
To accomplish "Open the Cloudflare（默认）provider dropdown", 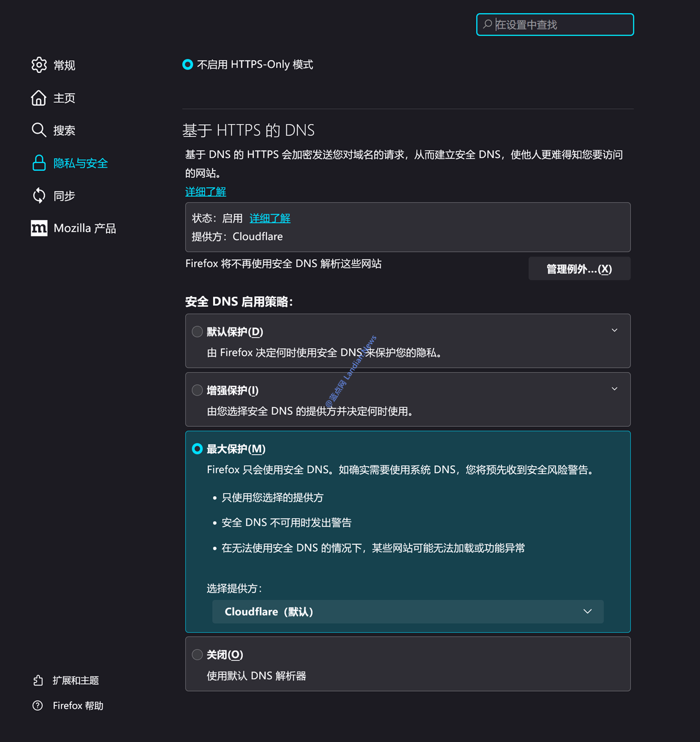I will tap(407, 612).
